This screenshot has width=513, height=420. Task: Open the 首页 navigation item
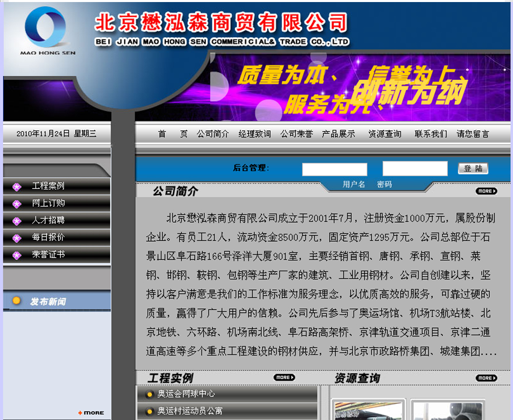173,134
